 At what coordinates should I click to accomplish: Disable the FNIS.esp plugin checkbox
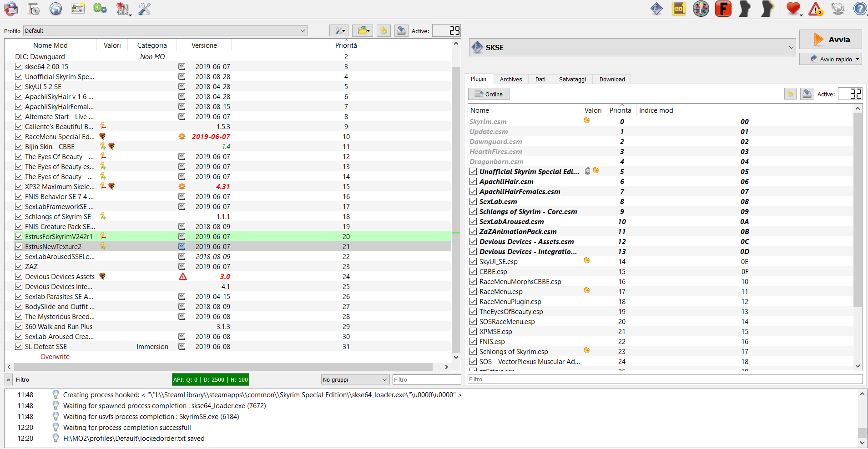[x=473, y=341]
